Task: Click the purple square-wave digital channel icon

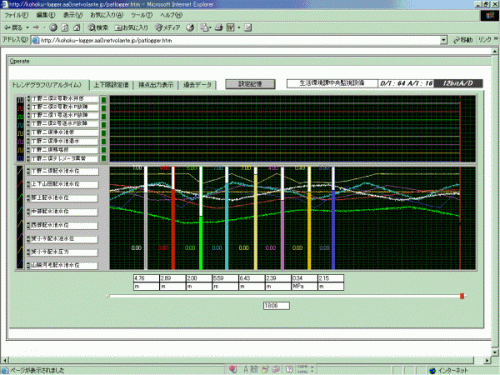Action: [21, 142]
